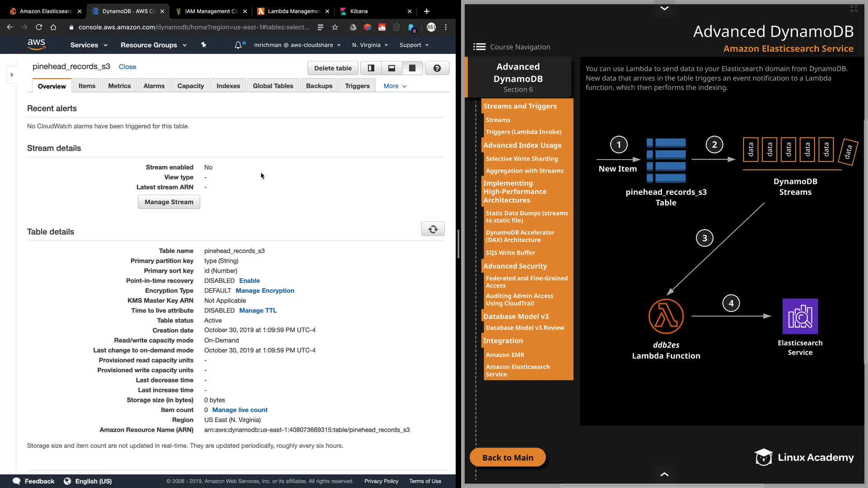The height and width of the screenshot is (488, 868).
Task: Click the help question mark icon
Action: [437, 68]
